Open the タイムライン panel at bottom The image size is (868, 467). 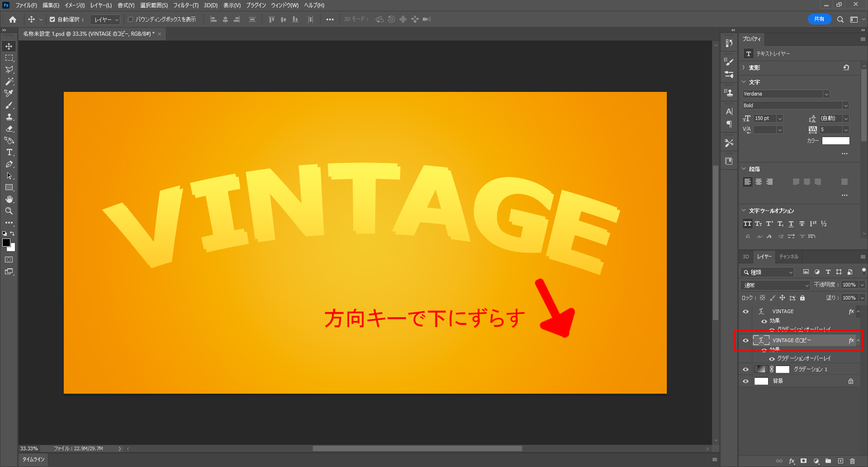click(x=33, y=459)
